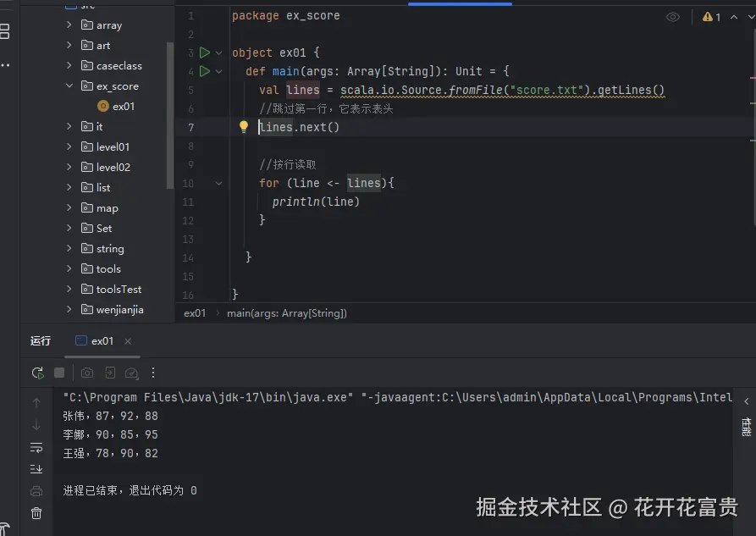
Task: Expand the array folder
Action: (69, 25)
